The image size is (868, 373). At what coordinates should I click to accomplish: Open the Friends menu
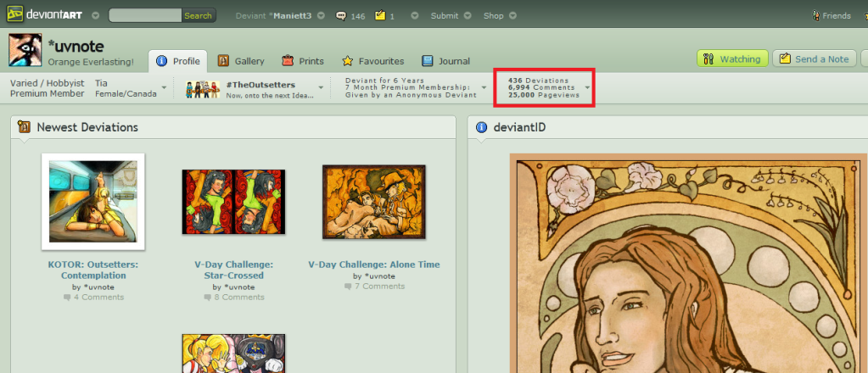pos(836,15)
